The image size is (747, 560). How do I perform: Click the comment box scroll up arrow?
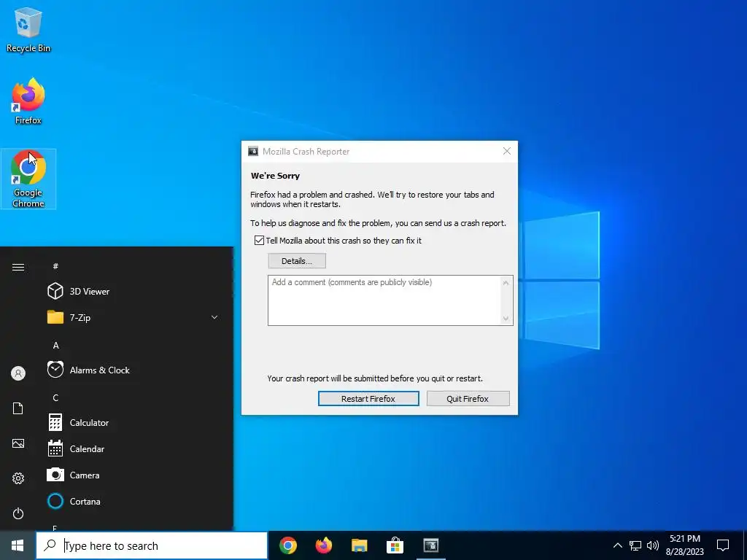click(506, 282)
